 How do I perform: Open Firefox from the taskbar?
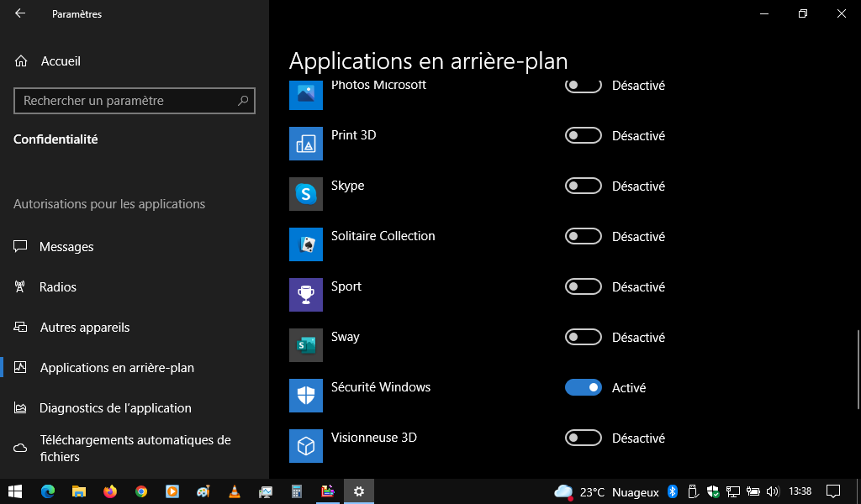[x=110, y=491]
